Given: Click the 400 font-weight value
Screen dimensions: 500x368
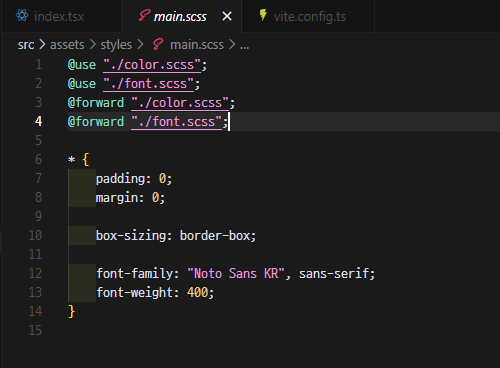Looking at the screenshot, I should tap(198, 293).
